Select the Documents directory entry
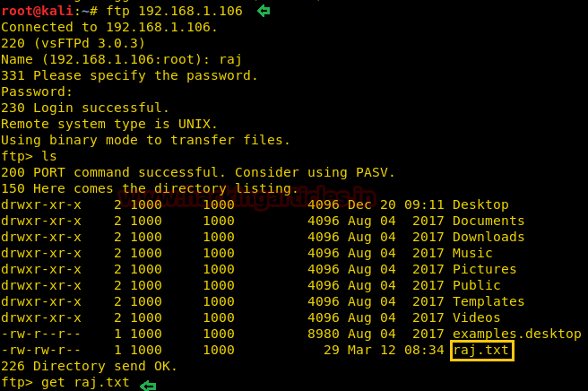588x391 pixels. click(489, 221)
